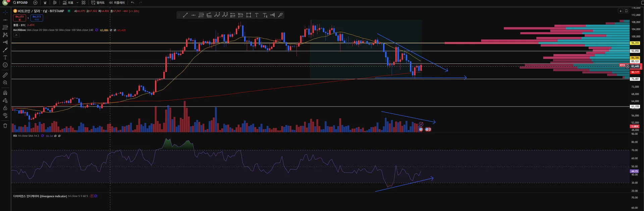The width and height of the screenshot is (644, 211).
Task: Click the 76,481 price level label
Action: tap(635, 79)
